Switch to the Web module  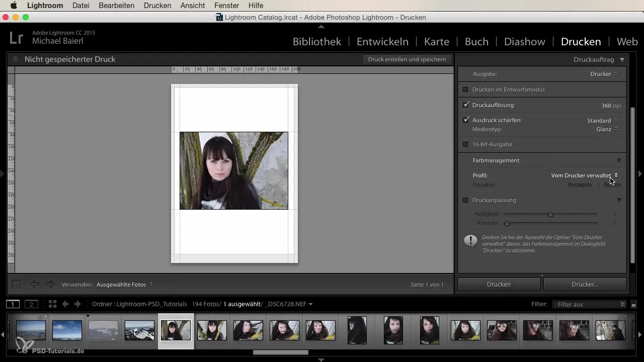pyautogui.click(x=627, y=42)
